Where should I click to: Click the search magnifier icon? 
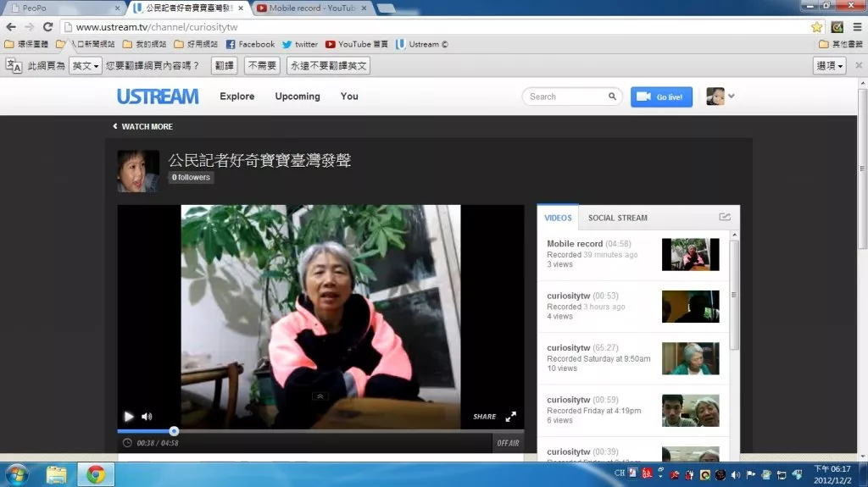click(612, 97)
